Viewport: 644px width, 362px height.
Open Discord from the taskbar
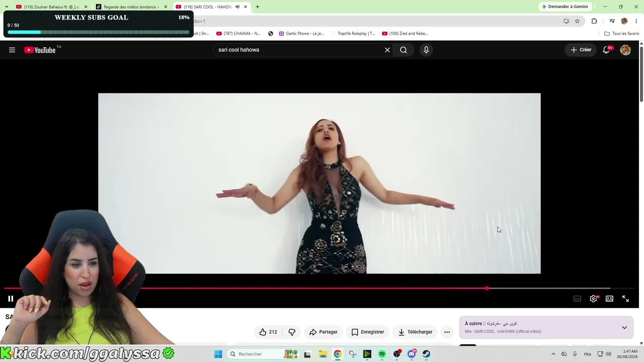[x=412, y=354]
